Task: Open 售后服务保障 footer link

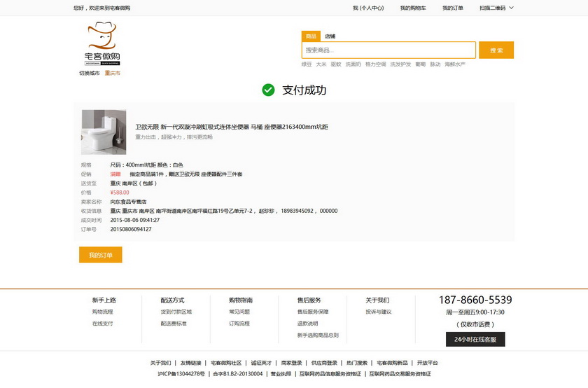Action: (x=313, y=312)
